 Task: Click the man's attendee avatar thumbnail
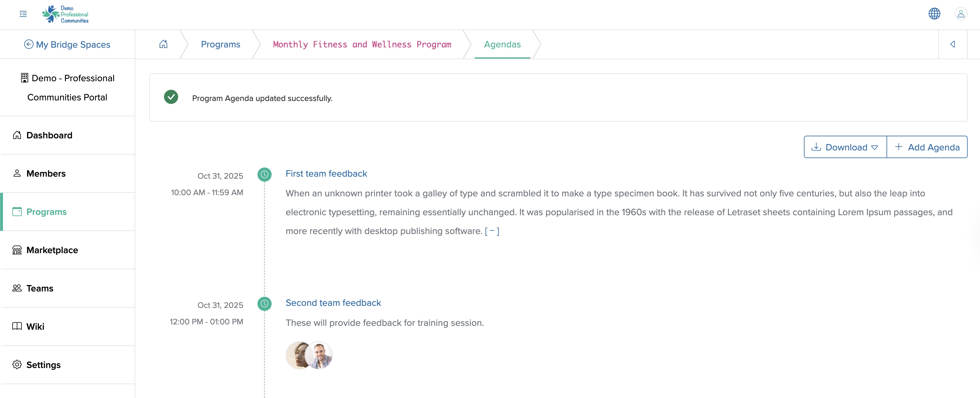pos(319,355)
